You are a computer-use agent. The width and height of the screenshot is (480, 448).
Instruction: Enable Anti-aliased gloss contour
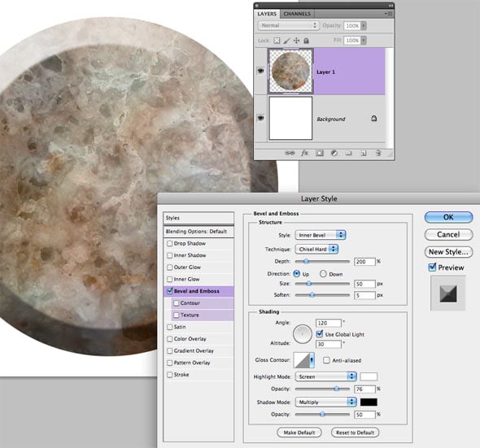click(326, 360)
